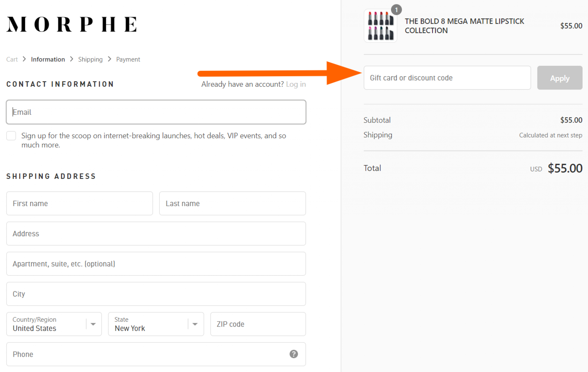The height and width of the screenshot is (372, 588).
Task: Click 'Calculated at next step' shipping text
Action: click(550, 135)
